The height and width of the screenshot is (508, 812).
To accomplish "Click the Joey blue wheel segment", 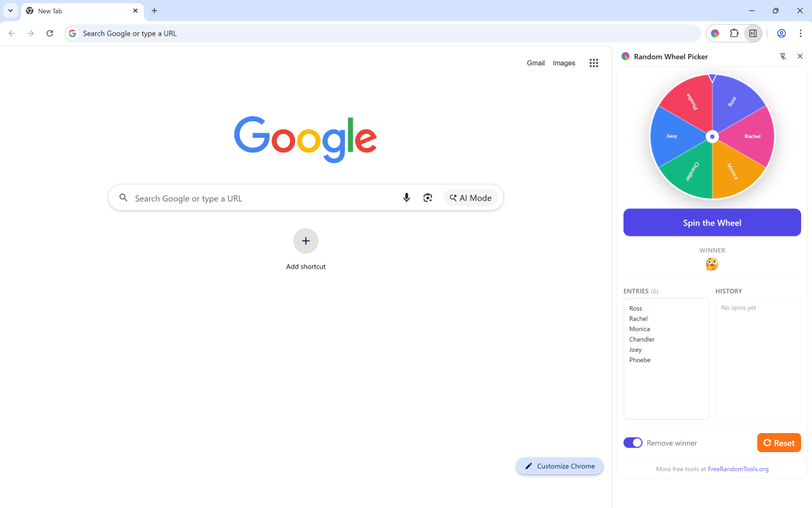I will [x=672, y=137].
